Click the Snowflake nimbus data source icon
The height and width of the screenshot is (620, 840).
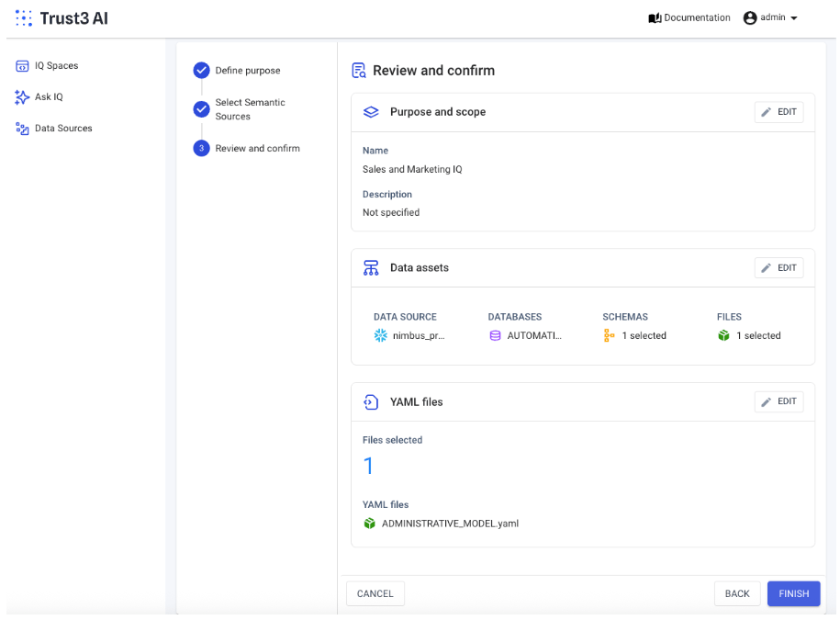click(381, 336)
